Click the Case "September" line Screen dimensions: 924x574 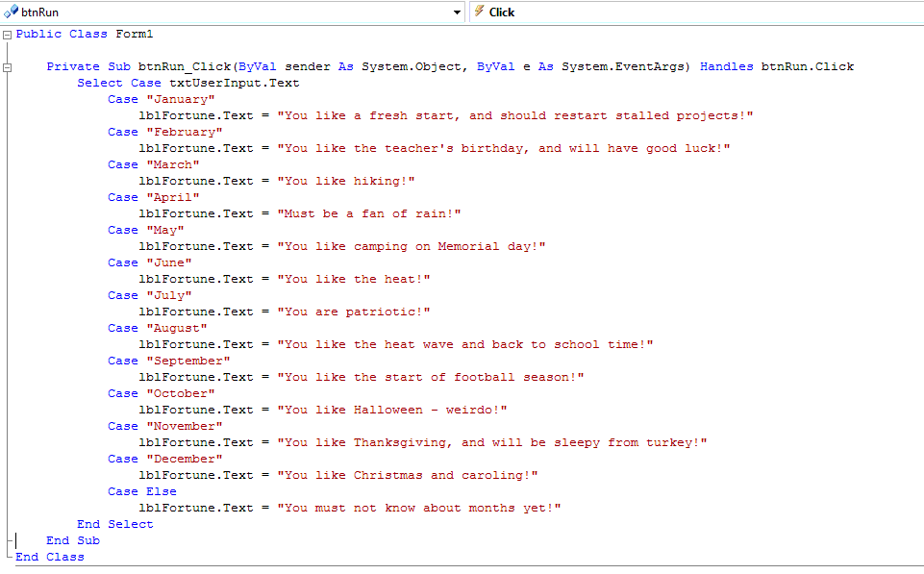(x=168, y=362)
